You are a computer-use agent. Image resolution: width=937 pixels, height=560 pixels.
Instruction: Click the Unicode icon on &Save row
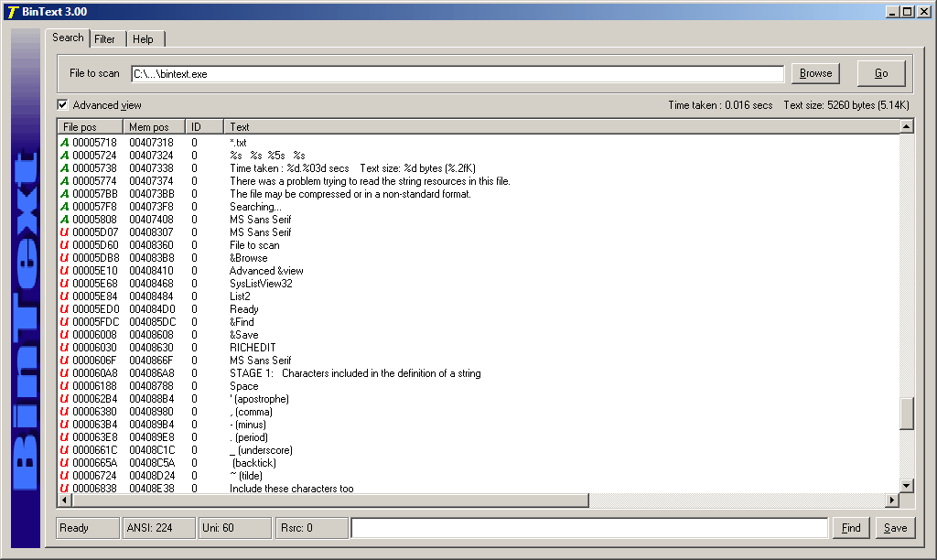(x=65, y=335)
